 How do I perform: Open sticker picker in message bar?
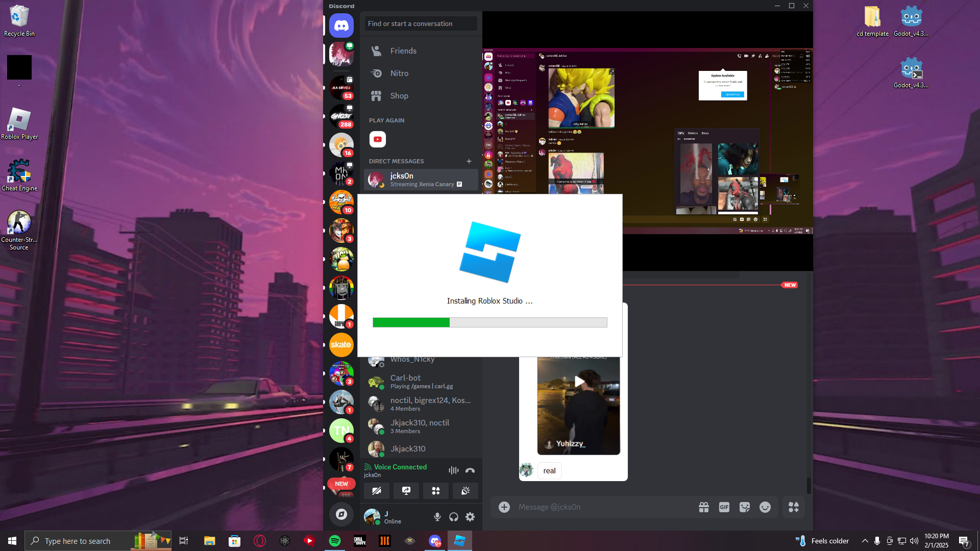tap(744, 507)
